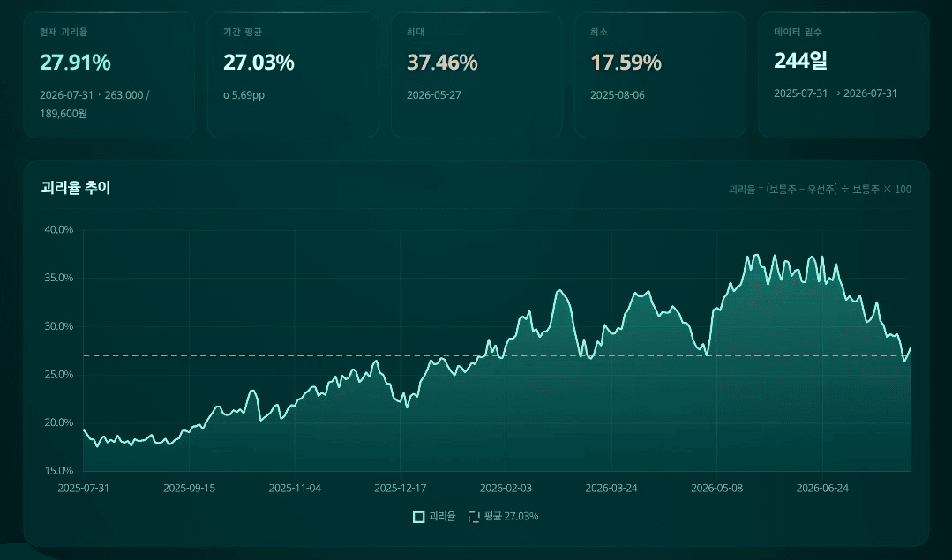Hide the 평균 27.03% average line
This screenshot has height=560, width=952.
click(511, 516)
